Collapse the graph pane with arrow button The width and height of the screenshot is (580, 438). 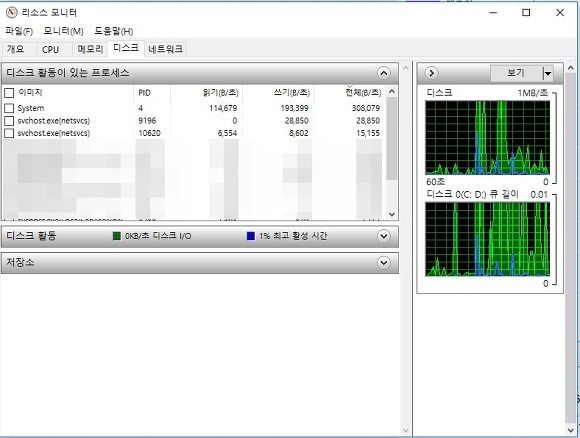[x=432, y=73]
